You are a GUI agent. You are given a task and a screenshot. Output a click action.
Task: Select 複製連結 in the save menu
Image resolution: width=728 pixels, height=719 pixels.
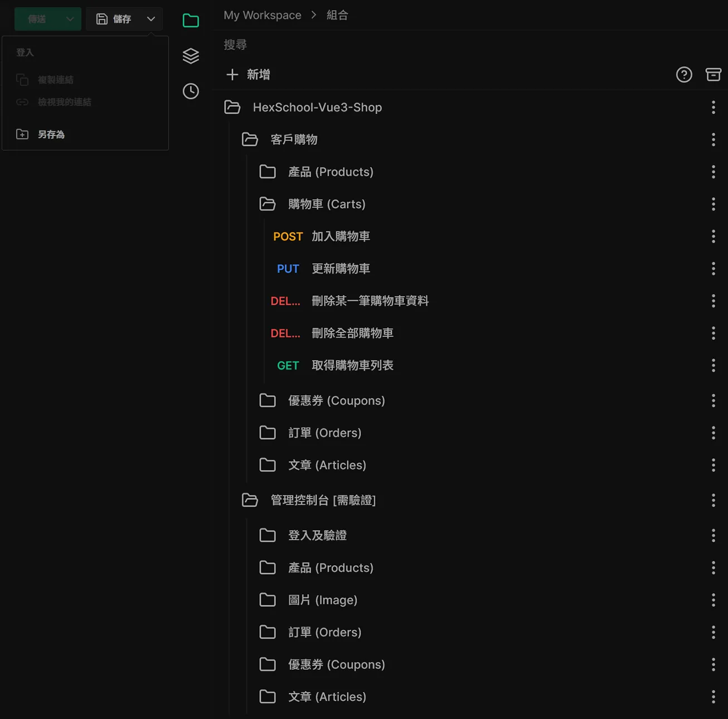55,80
